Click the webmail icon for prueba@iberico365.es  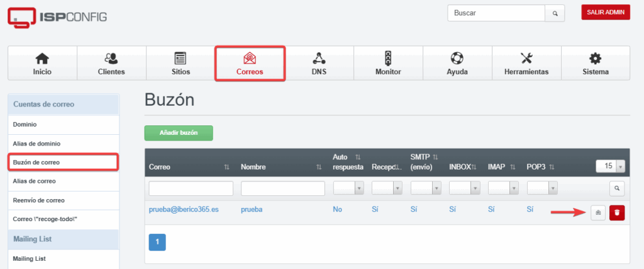(x=598, y=213)
